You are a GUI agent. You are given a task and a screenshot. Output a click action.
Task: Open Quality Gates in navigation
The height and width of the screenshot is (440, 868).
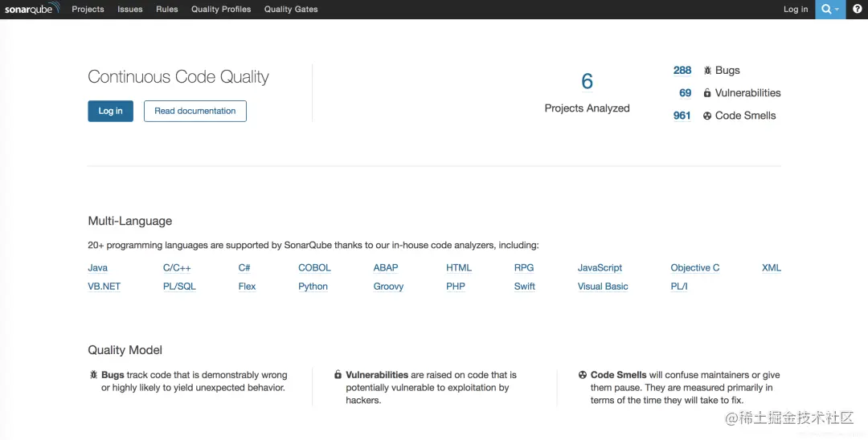(291, 10)
